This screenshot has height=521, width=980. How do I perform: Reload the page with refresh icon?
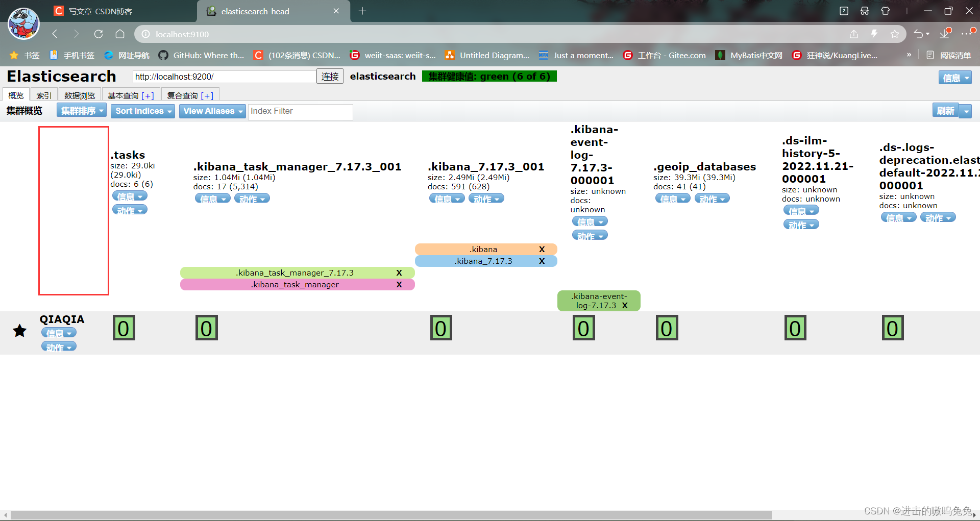coord(99,34)
